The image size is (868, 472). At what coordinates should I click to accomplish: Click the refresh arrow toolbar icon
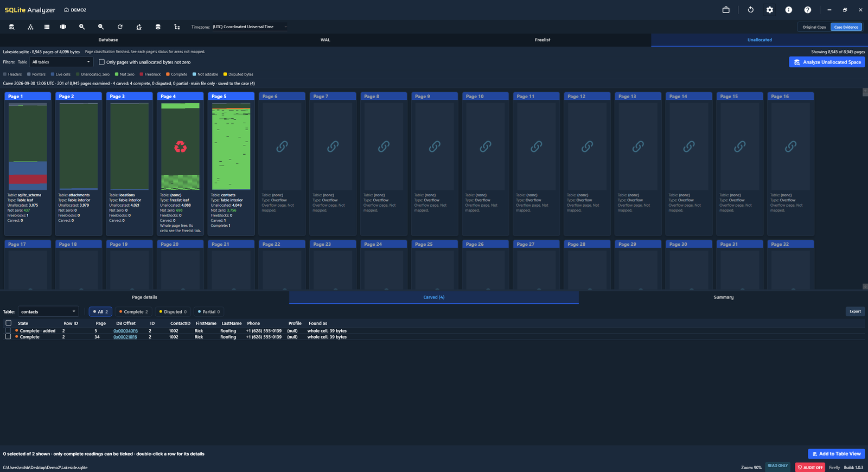[120, 27]
